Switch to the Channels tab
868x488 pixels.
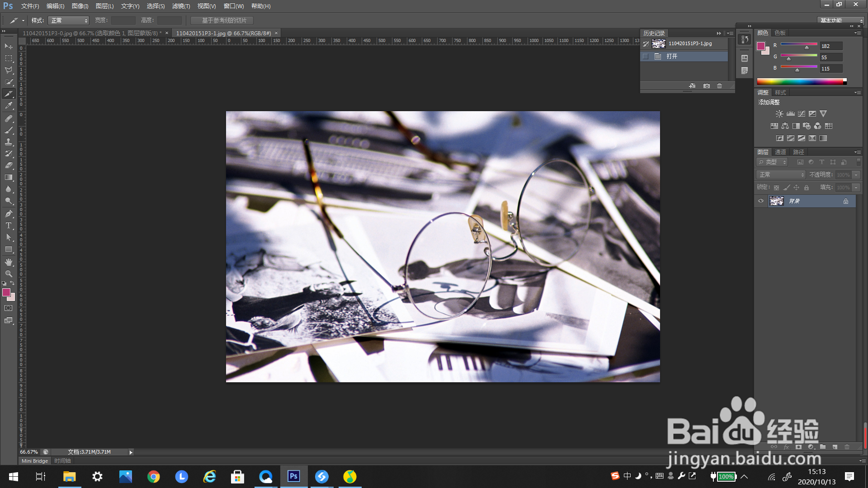(780, 152)
